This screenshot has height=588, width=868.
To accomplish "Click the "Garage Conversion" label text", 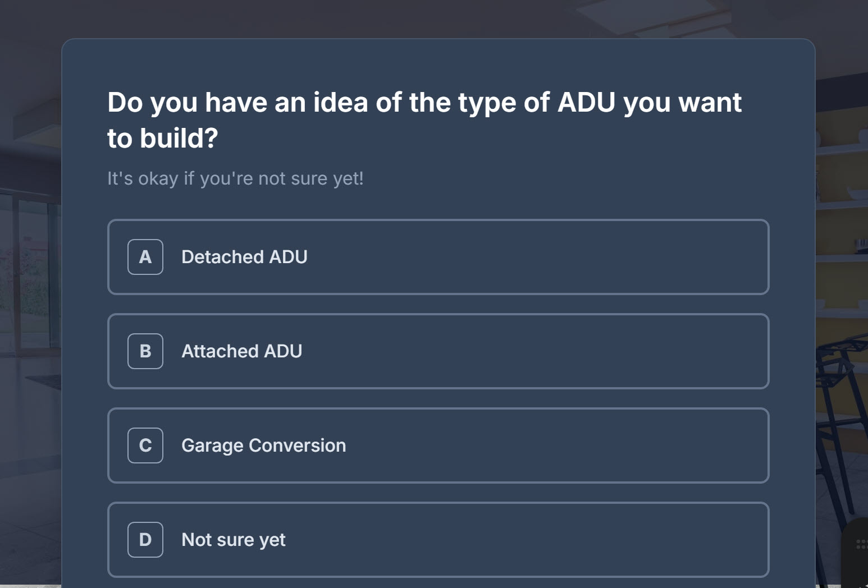I will (263, 445).
